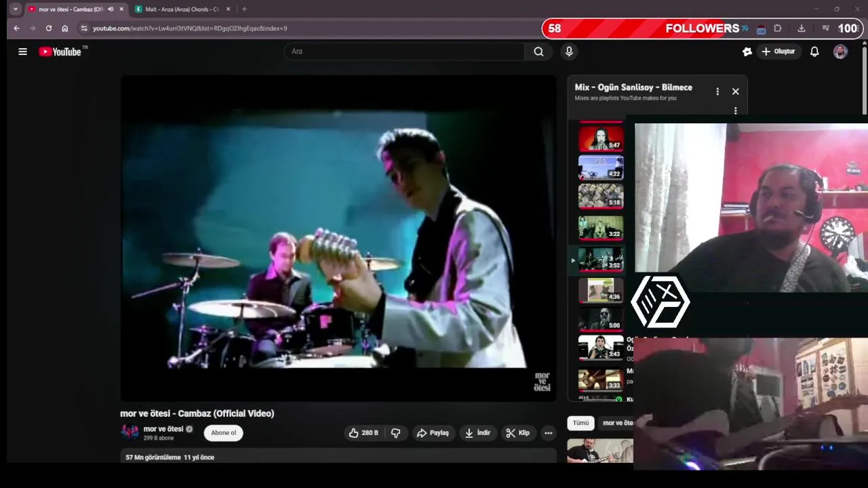Close the Mix playlist panel
This screenshot has width=868, height=488.
[x=735, y=91]
